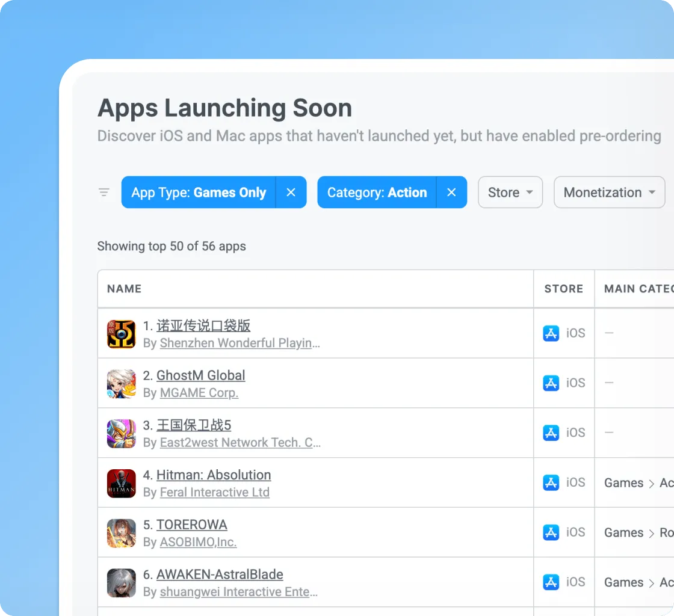Open the MGAME Corp. developer link
This screenshot has width=674, height=616.
(199, 393)
